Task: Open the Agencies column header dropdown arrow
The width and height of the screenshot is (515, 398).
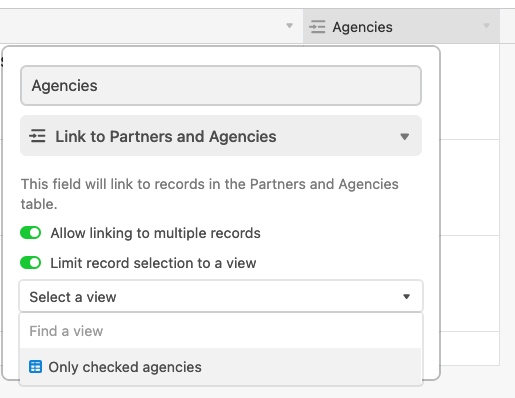Action: (x=486, y=26)
